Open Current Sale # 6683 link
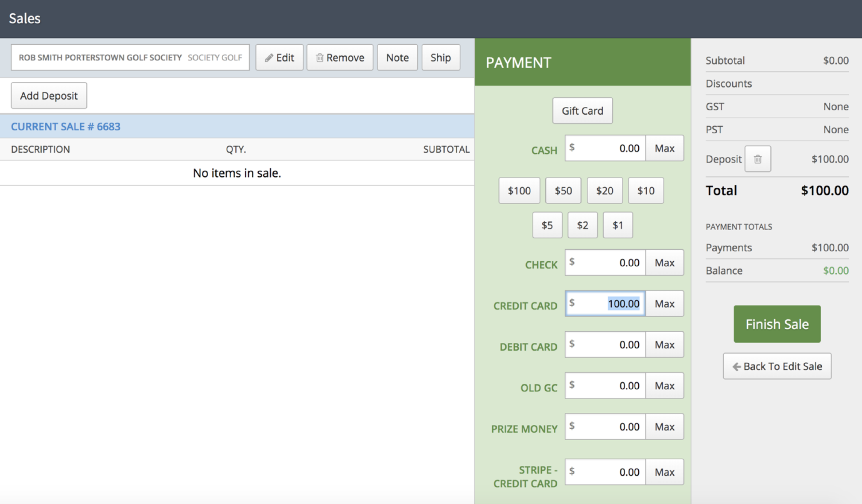862x504 pixels. (66, 127)
